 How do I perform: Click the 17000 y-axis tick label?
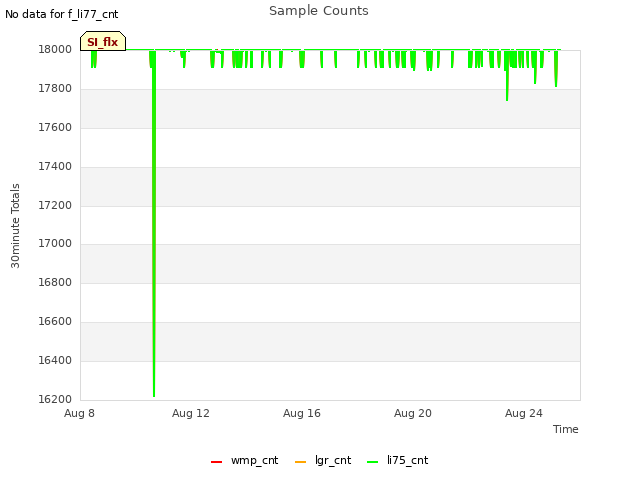point(55,244)
